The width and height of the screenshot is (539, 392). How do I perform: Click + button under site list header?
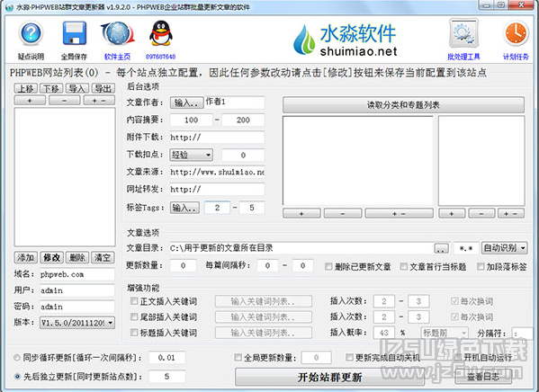click(30, 101)
